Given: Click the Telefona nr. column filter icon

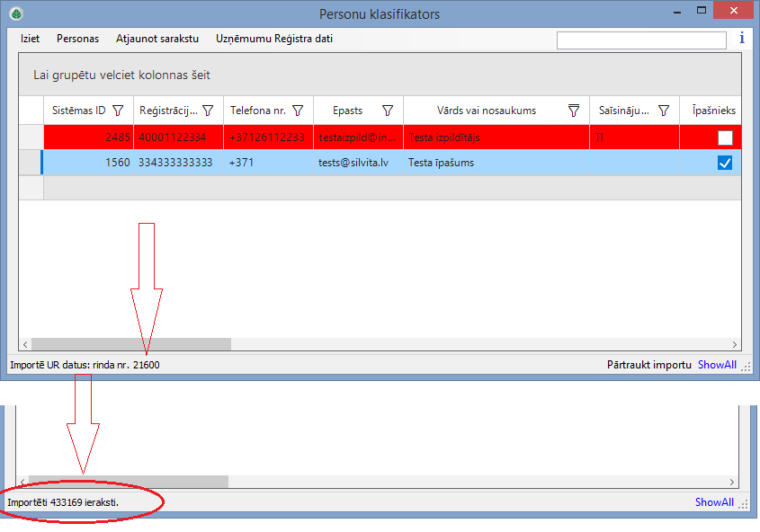Looking at the screenshot, I should coord(298,111).
